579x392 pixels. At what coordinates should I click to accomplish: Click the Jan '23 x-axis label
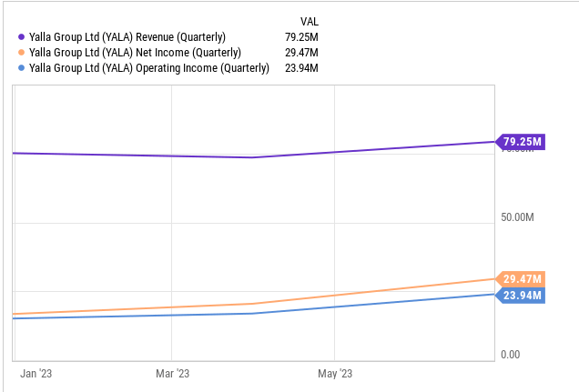pos(35,374)
